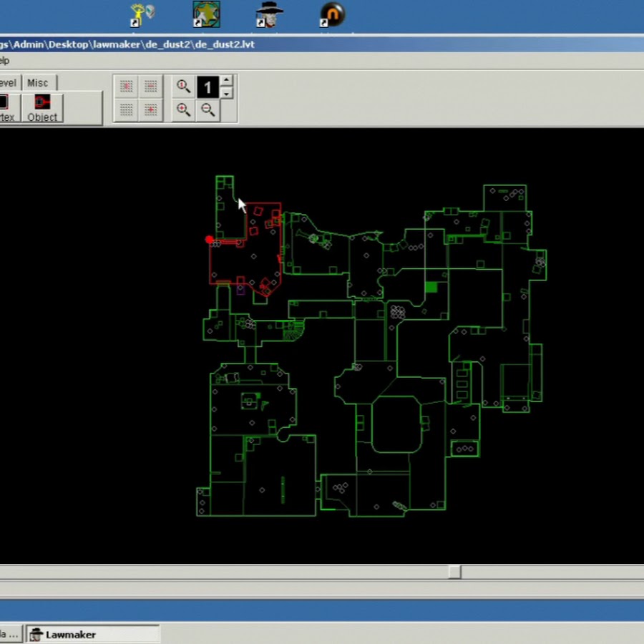This screenshot has width=644, height=644.
Task: Open the sheriff star badge desktop shortcut
Action: point(206,14)
